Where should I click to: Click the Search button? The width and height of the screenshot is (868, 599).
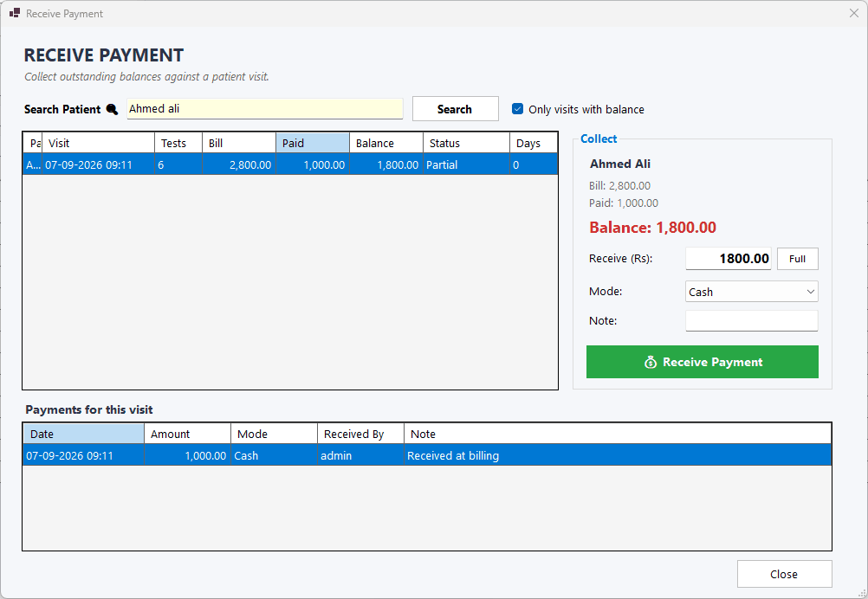pyautogui.click(x=455, y=109)
